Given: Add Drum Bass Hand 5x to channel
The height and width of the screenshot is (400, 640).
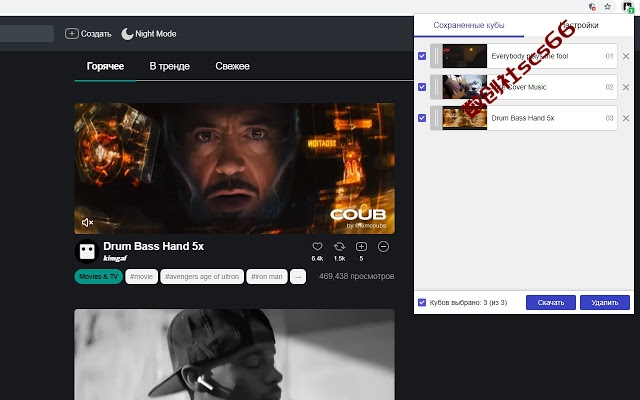Looking at the screenshot, I should pos(361,247).
